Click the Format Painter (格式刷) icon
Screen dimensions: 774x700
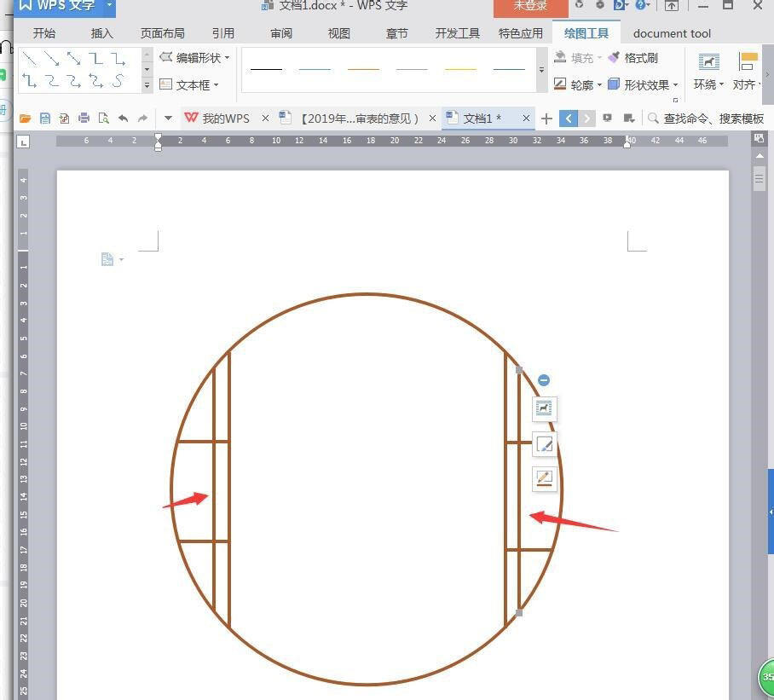click(632, 58)
